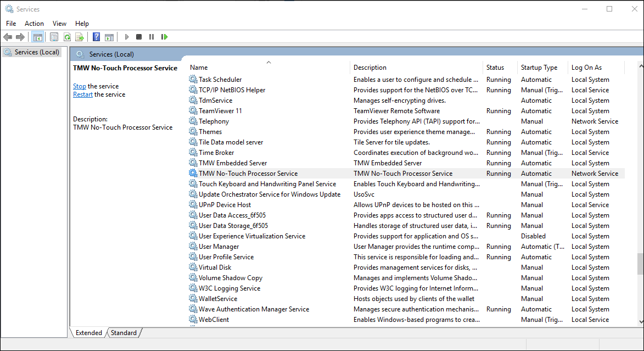Click the Show/Hide Action Pane icon

[109, 37]
